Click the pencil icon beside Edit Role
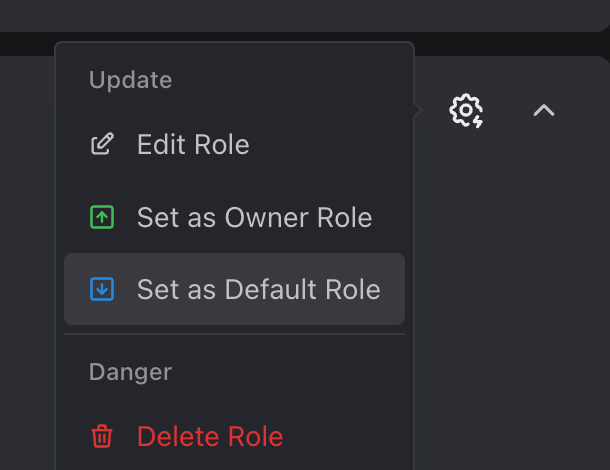 (x=102, y=144)
